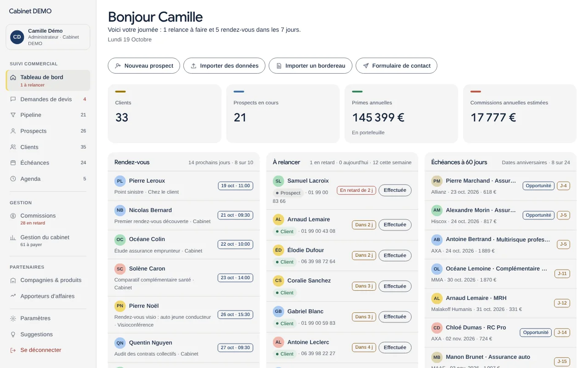Click the upload icon in Importer des données
Image resolution: width=588 pixels, height=368 pixels.
pos(193,66)
